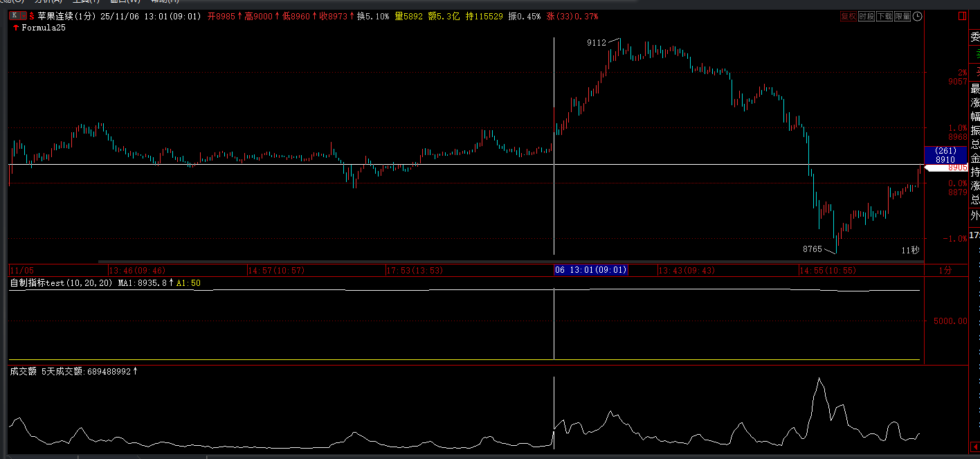Click the 成交额 indicator label
The image size is (980, 459).
tap(22, 372)
